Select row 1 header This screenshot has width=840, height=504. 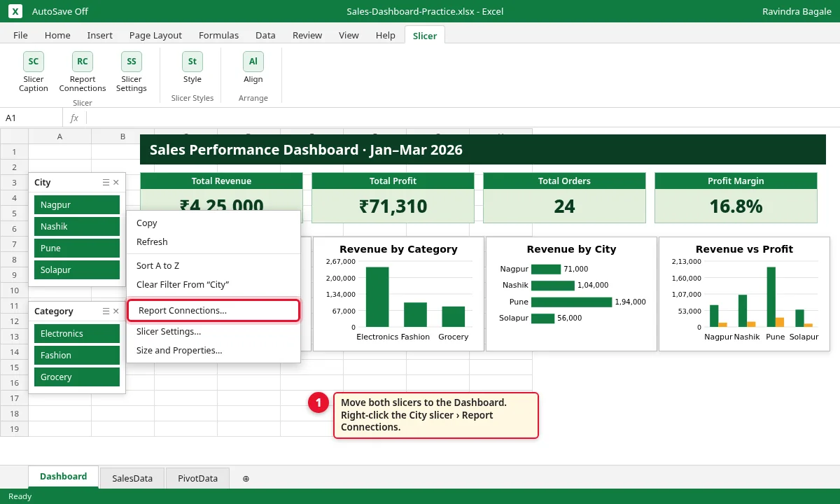(x=14, y=152)
